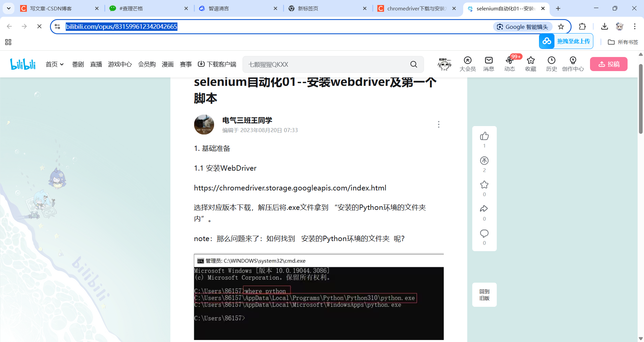Open the 番剧 navigation item
Viewport: 644px width, 342px height.
coord(78,64)
